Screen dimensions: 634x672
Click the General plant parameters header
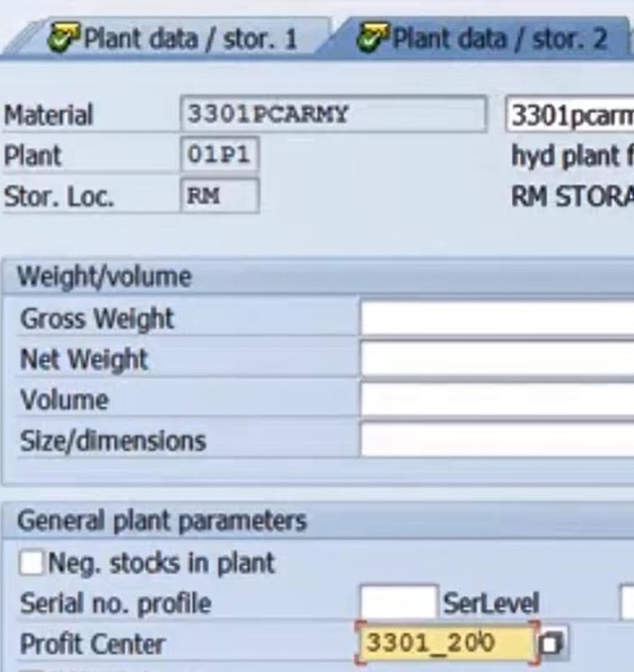point(162,521)
